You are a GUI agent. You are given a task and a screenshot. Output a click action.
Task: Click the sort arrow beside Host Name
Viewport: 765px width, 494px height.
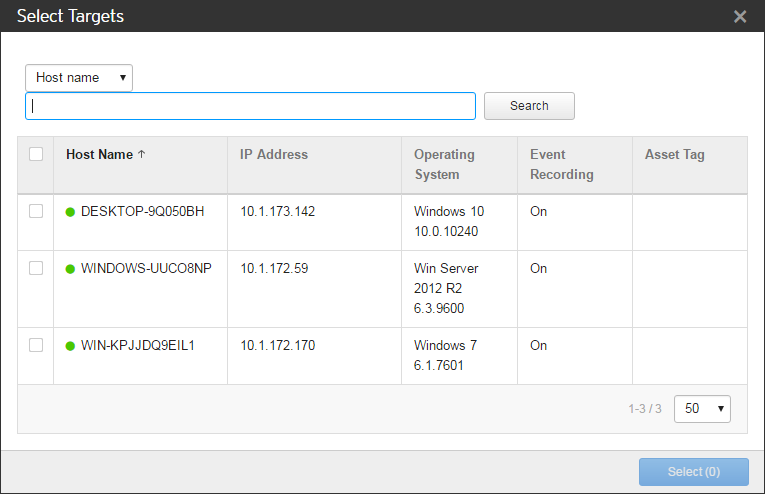pos(141,155)
